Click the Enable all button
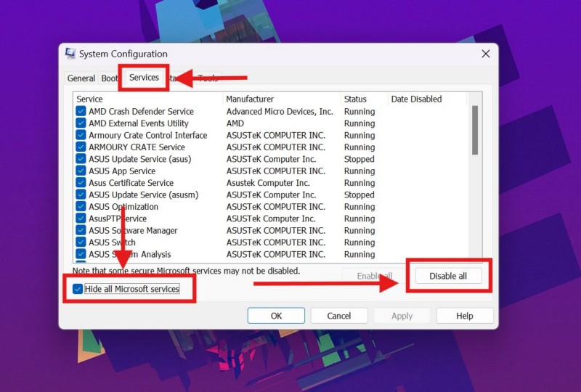Viewport: 581px width, 392px height. click(x=374, y=276)
